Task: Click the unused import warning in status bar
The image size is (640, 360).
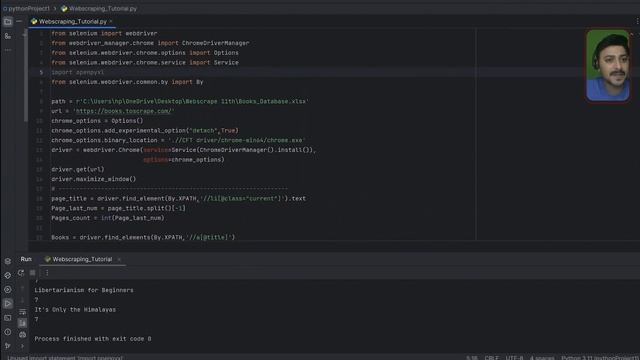Action: pos(65,358)
